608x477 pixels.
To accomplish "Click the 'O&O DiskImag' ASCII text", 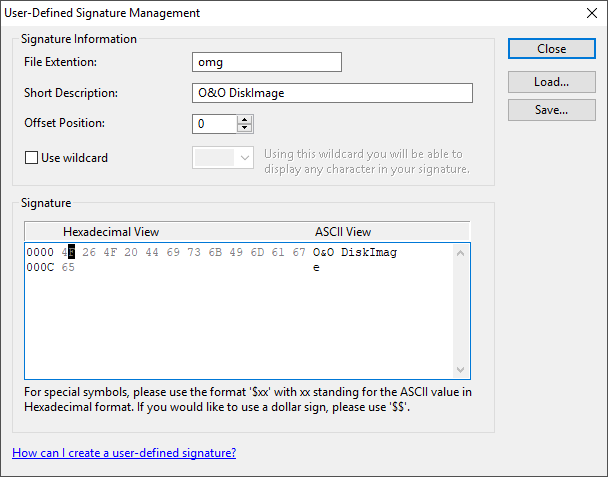I will pos(355,253).
